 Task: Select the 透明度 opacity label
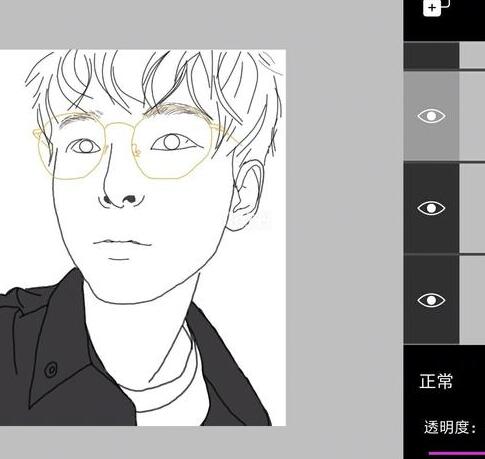pos(450,427)
